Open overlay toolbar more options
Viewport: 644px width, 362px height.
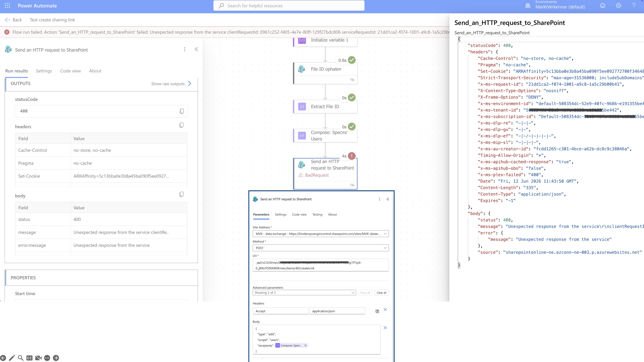(x=47, y=358)
